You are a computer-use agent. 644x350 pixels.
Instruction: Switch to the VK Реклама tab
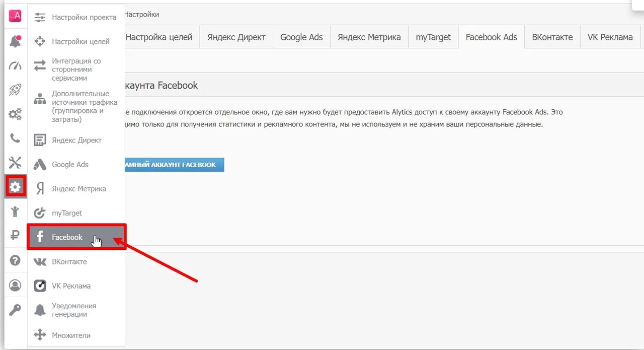click(x=610, y=37)
